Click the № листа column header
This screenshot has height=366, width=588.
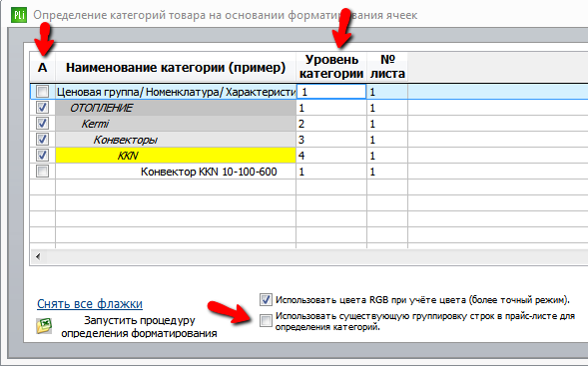[387, 67]
